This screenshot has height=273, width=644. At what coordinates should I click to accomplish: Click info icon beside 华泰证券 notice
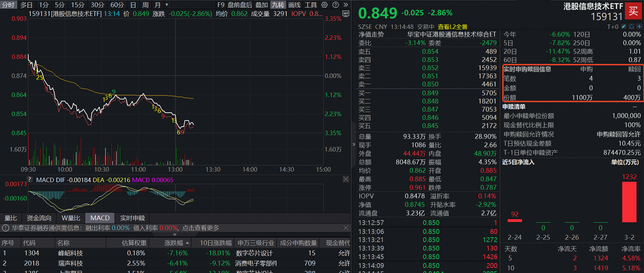(x=6, y=228)
